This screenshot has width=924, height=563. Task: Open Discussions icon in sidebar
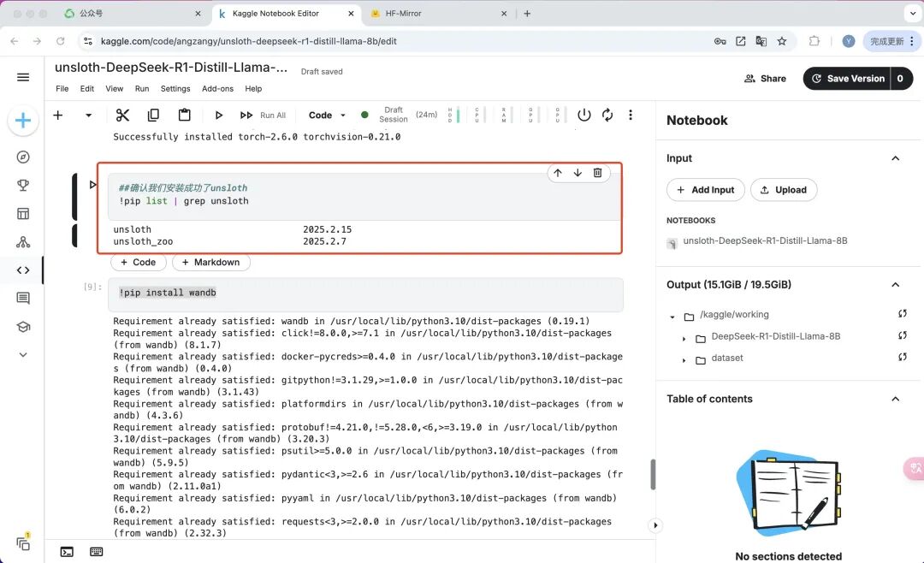pyautogui.click(x=23, y=299)
